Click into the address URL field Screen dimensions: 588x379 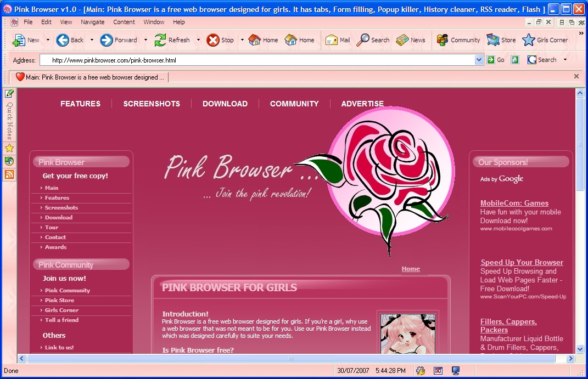pyautogui.click(x=257, y=60)
